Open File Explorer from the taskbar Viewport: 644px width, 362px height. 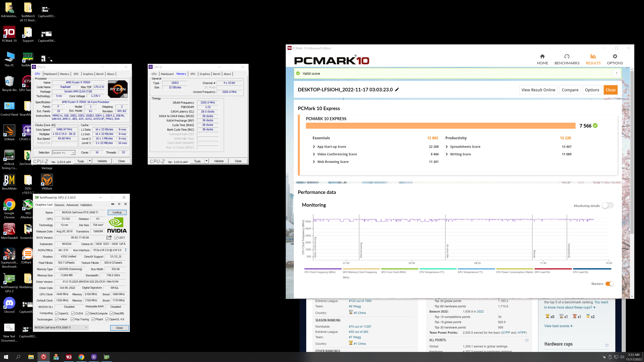coord(31,357)
